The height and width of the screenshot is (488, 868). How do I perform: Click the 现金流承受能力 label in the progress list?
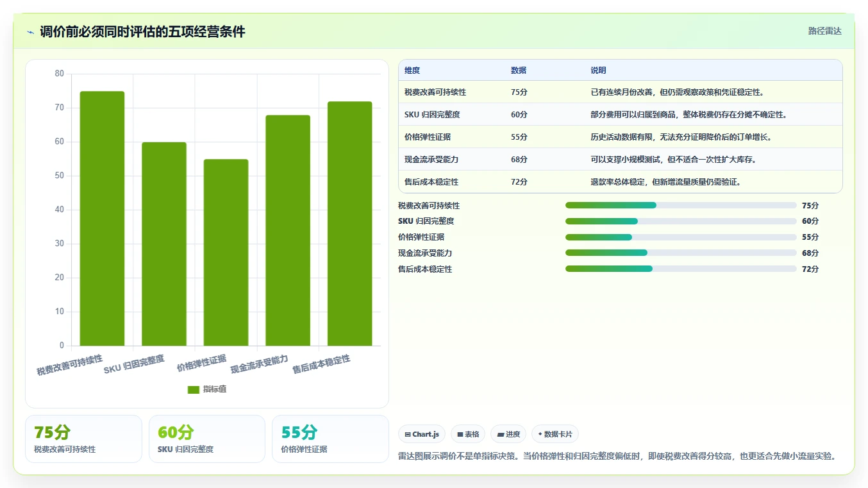[425, 253]
